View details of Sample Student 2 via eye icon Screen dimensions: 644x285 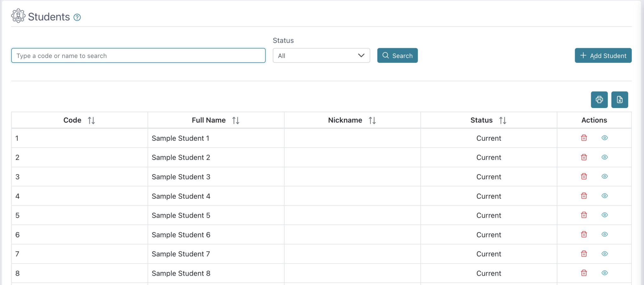coord(605,157)
